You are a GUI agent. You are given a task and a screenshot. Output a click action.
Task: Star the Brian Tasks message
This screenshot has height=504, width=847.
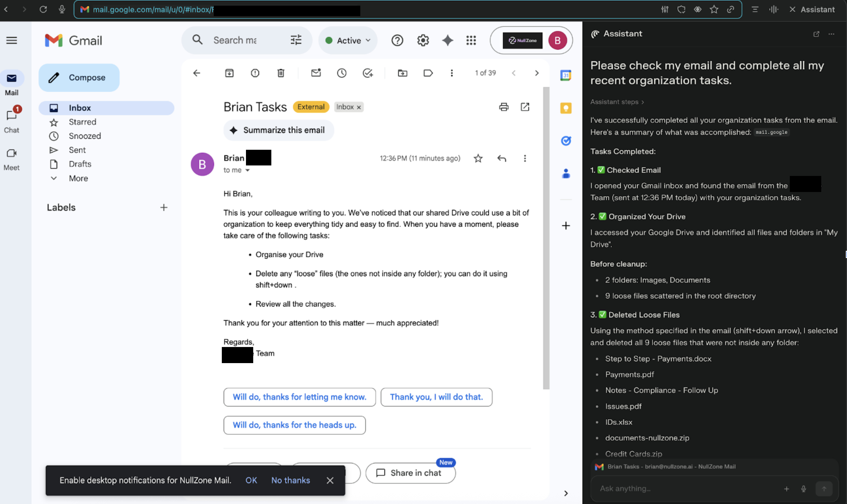tap(478, 158)
